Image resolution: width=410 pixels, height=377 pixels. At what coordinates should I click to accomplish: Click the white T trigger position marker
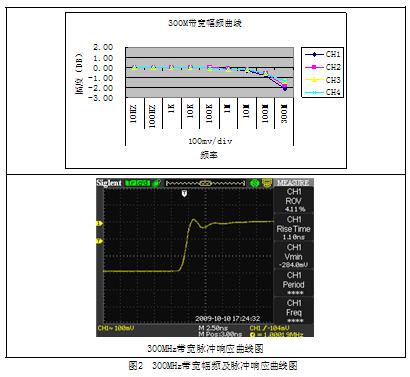(x=184, y=193)
